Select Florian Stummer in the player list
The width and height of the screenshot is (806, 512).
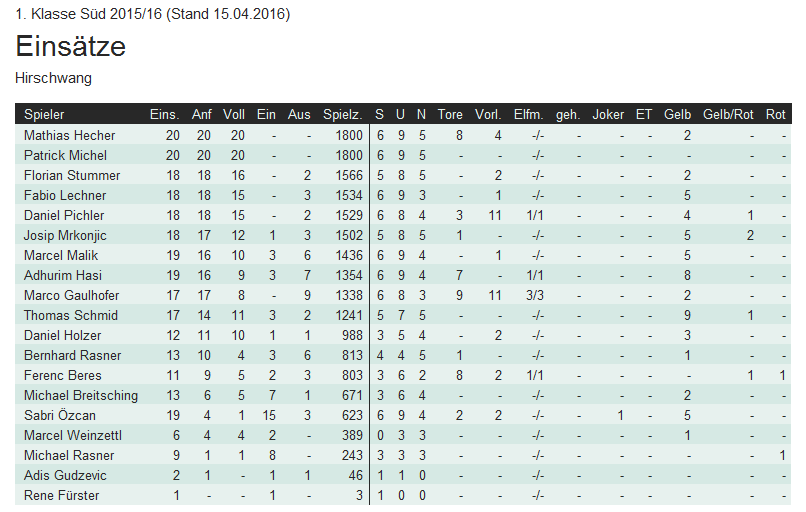click(x=71, y=175)
